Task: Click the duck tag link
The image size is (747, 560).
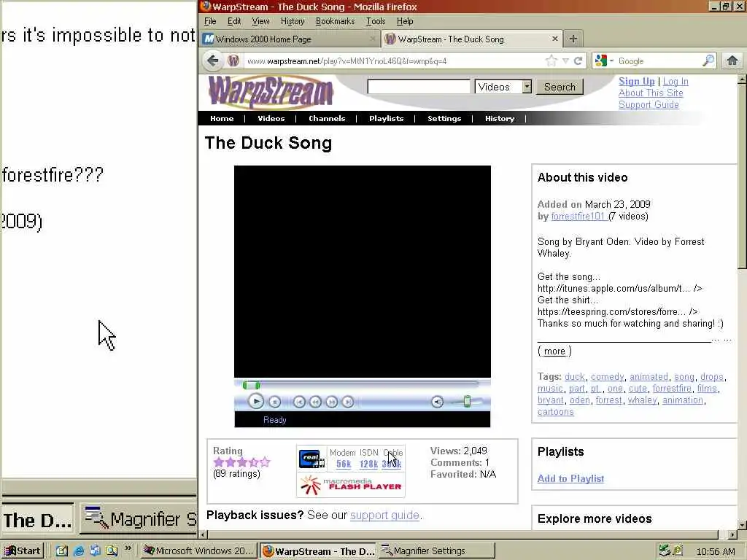Action: pos(575,377)
